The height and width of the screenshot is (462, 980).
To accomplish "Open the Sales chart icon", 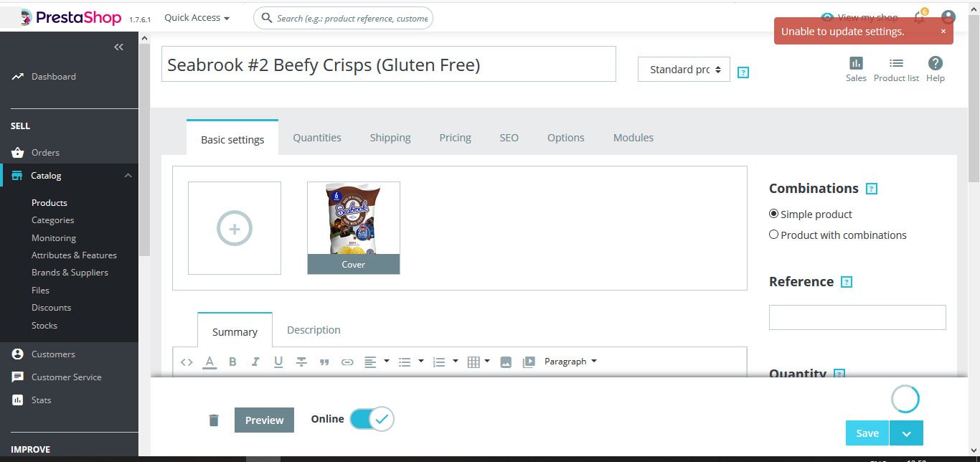I will [856, 69].
